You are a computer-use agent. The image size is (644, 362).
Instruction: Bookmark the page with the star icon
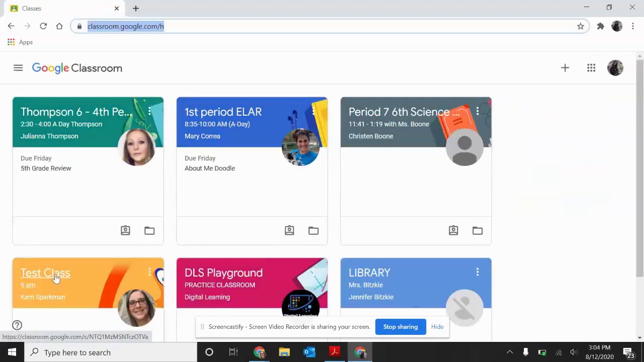click(x=580, y=26)
